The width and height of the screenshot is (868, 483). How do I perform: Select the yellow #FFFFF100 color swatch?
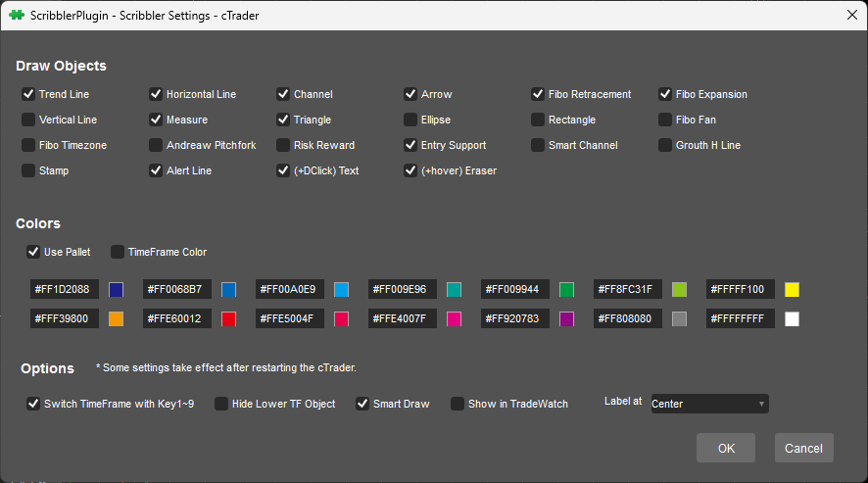click(792, 289)
